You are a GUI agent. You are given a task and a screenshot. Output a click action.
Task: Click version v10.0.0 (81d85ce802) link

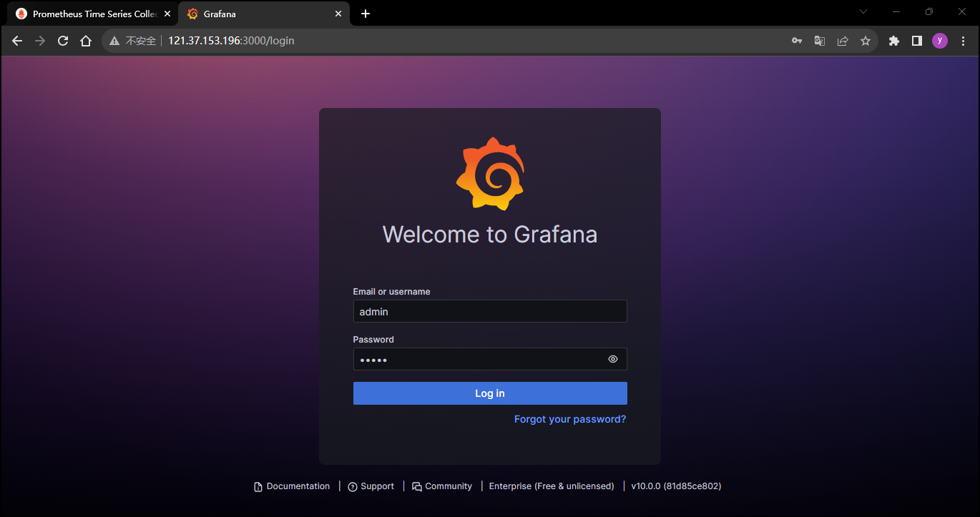tap(676, 486)
